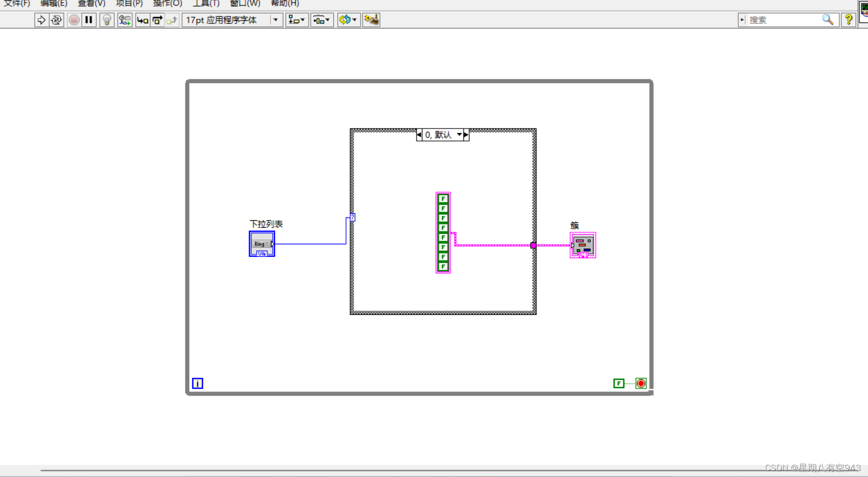Click the Step Out button

172,20
